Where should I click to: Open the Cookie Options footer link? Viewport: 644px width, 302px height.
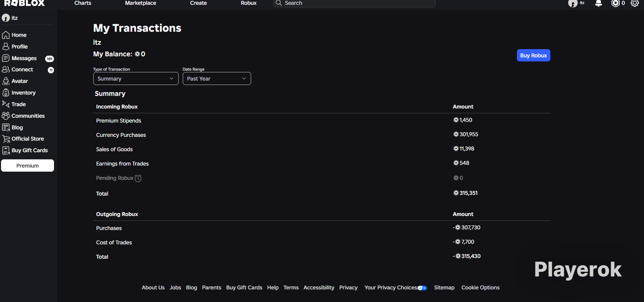480,287
